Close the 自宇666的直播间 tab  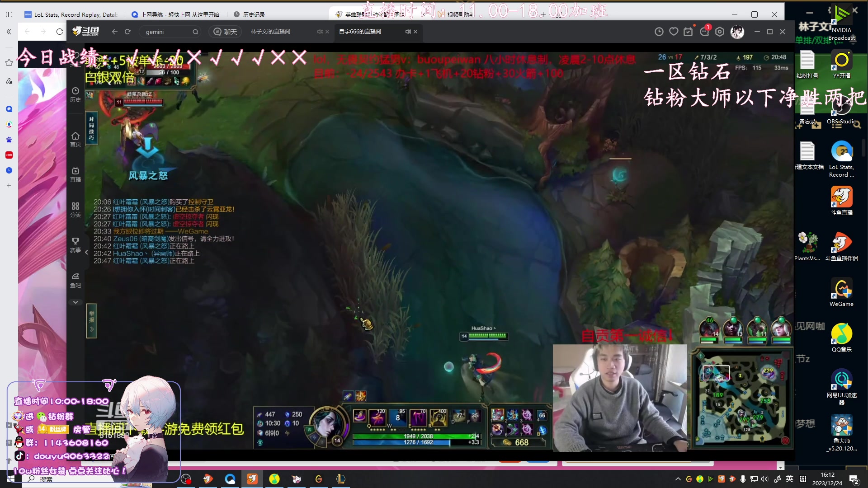click(415, 32)
